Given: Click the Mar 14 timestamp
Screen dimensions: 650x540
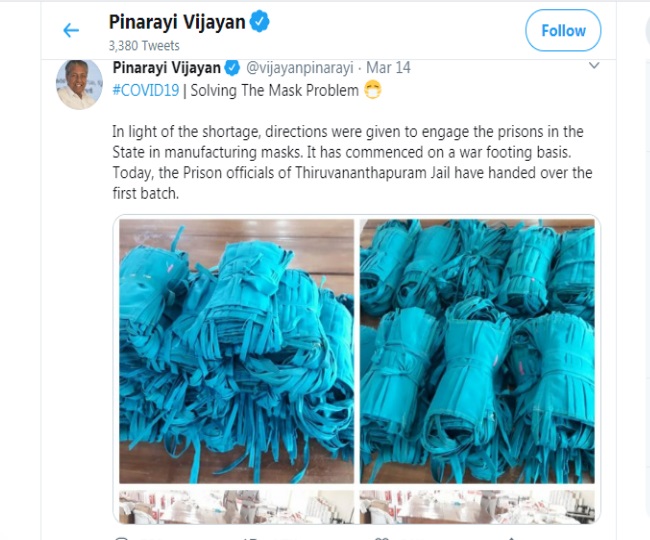Looking at the screenshot, I should coord(388,68).
